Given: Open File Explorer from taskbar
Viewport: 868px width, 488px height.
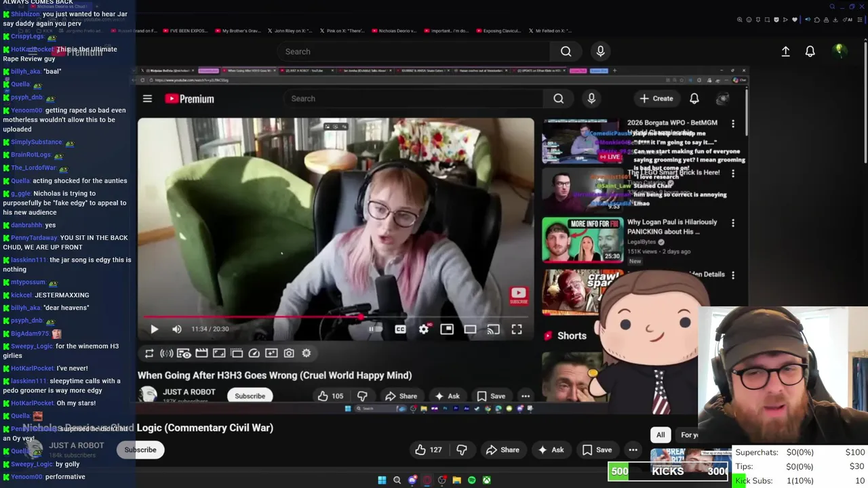Looking at the screenshot, I should tap(456, 480).
